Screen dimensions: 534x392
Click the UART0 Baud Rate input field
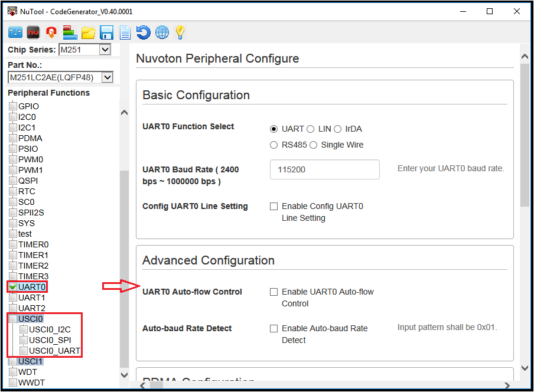tap(324, 169)
